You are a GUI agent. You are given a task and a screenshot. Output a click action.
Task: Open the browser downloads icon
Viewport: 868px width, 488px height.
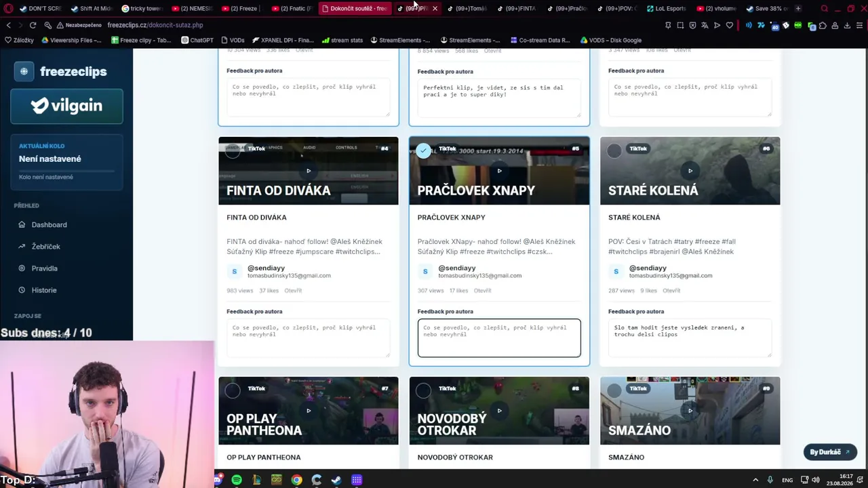pyautogui.click(x=847, y=25)
